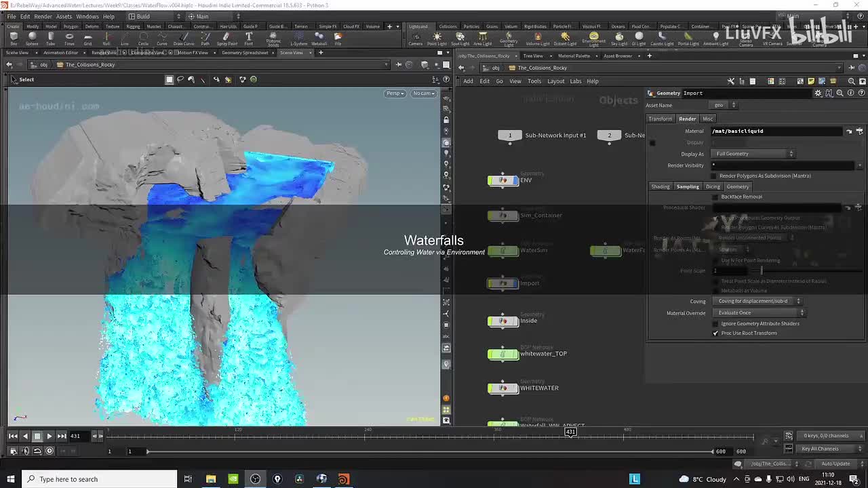Toggle display flag on the Inside node
This screenshot has height=488, width=868.
point(514,321)
